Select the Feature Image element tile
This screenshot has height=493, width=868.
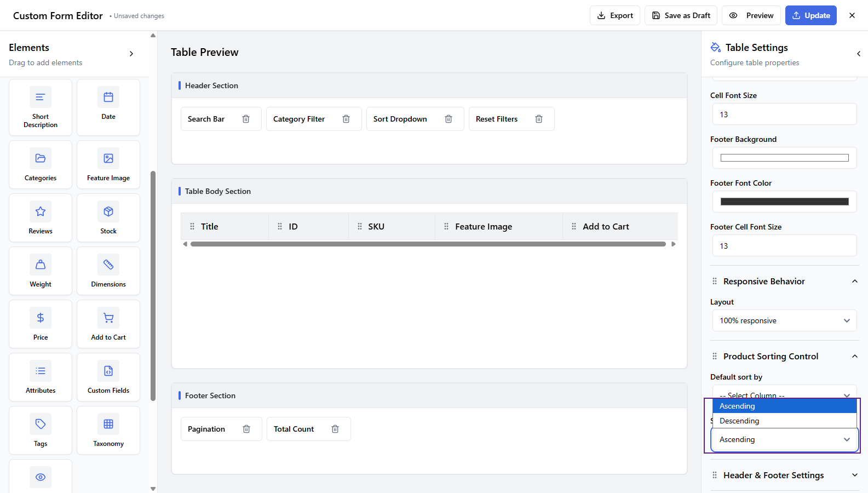point(108,164)
